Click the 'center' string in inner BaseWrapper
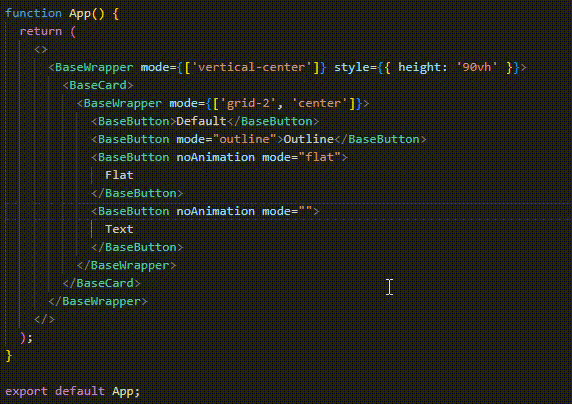 320,103
